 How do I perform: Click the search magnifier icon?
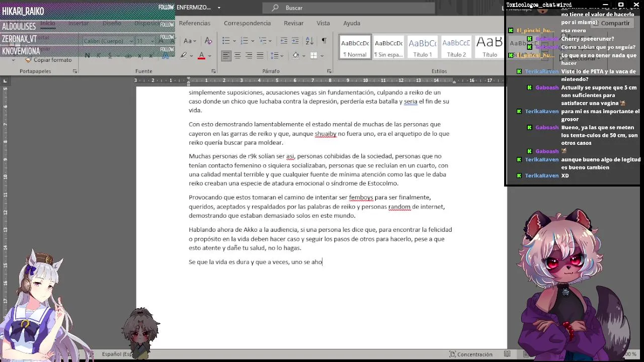coord(275,8)
